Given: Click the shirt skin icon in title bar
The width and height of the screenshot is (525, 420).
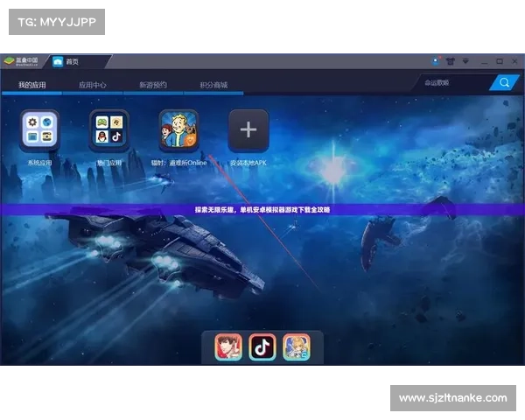Looking at the screenshot, I should pyautogui.click(x=451, y=61).
